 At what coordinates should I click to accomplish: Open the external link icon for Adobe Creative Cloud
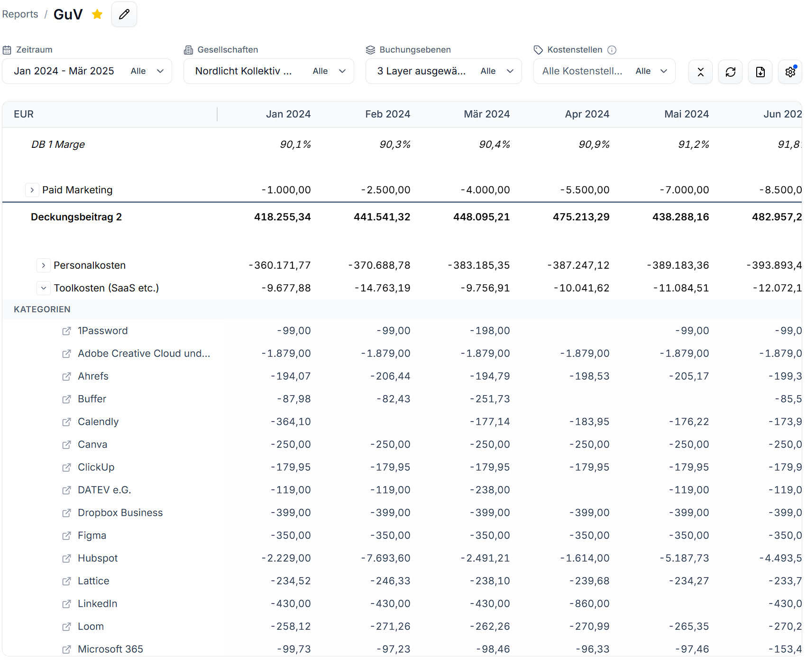tap(67, 354)
